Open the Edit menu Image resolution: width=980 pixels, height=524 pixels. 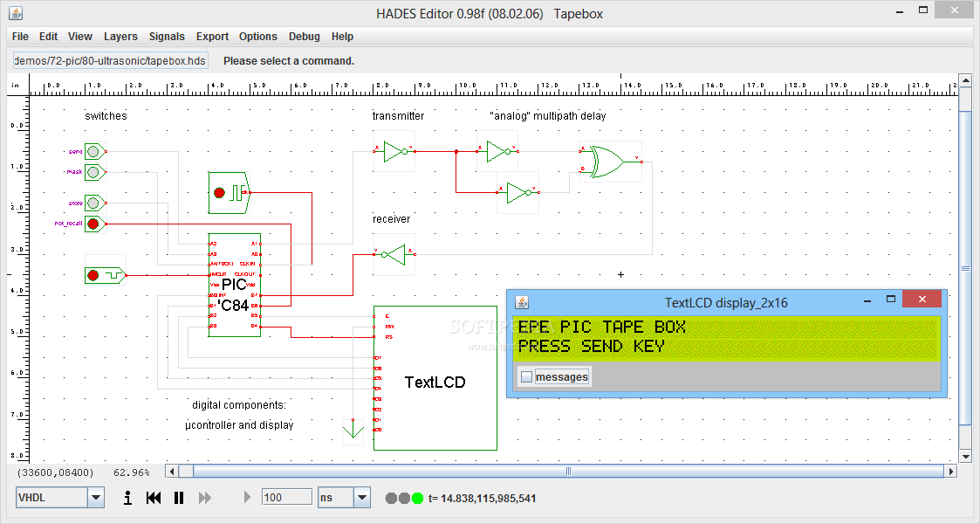48,37
